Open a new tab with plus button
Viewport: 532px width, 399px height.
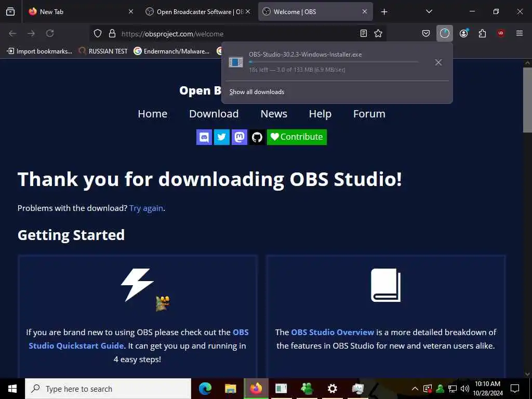pos(384,12)
